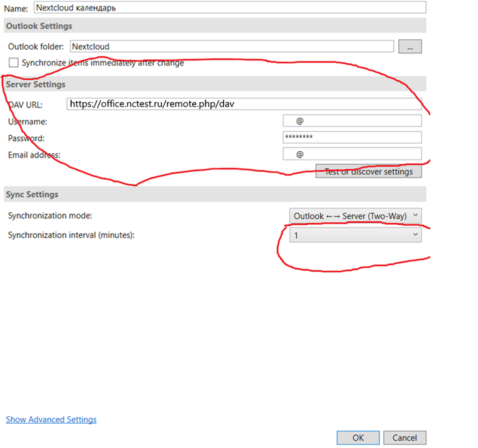Enable Synchronize items immediately after change
Viewport: 478px width, 448px height.
coord(14,62)
